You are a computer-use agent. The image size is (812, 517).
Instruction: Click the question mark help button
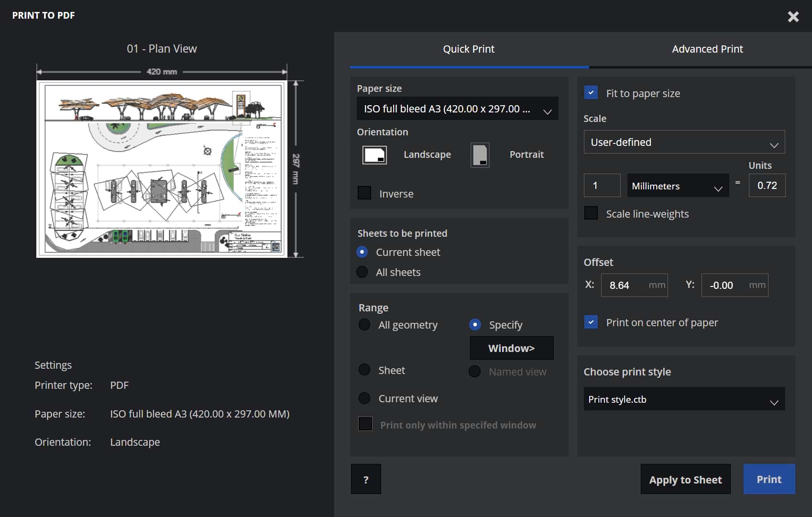click(x=366, y=479)
